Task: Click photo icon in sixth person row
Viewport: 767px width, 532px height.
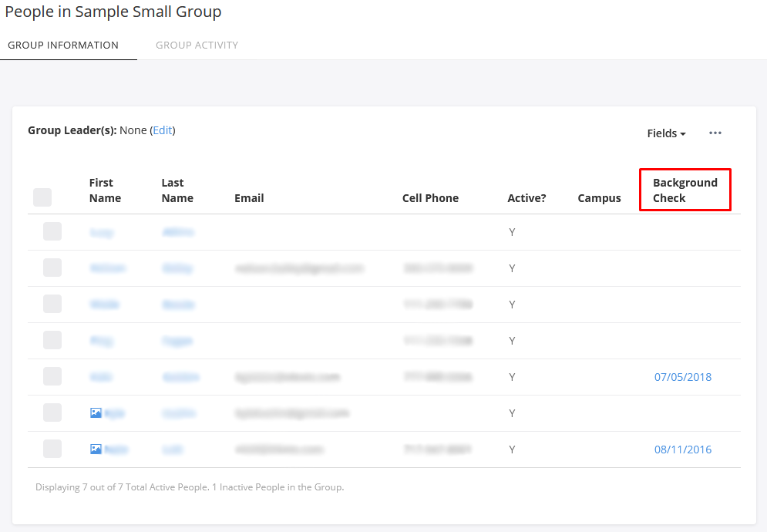Action: click(96, 412)
